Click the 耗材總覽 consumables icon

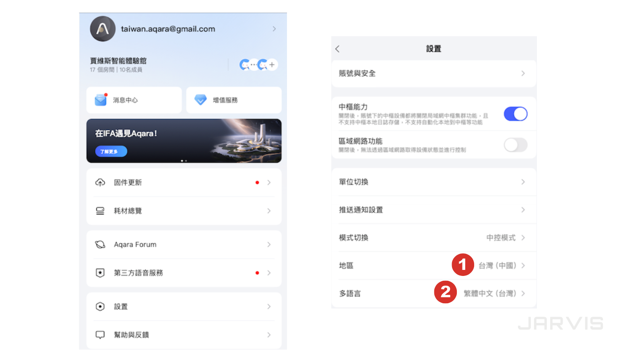100,211
